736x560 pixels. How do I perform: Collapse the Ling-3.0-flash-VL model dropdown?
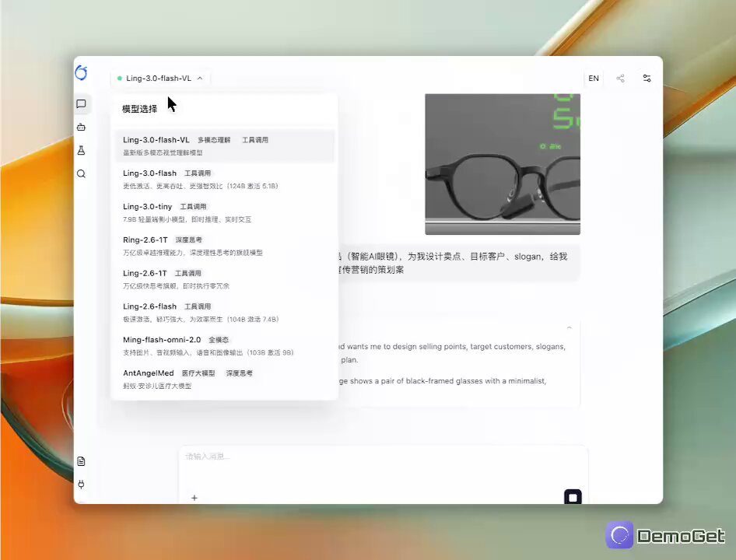point(160,79)
